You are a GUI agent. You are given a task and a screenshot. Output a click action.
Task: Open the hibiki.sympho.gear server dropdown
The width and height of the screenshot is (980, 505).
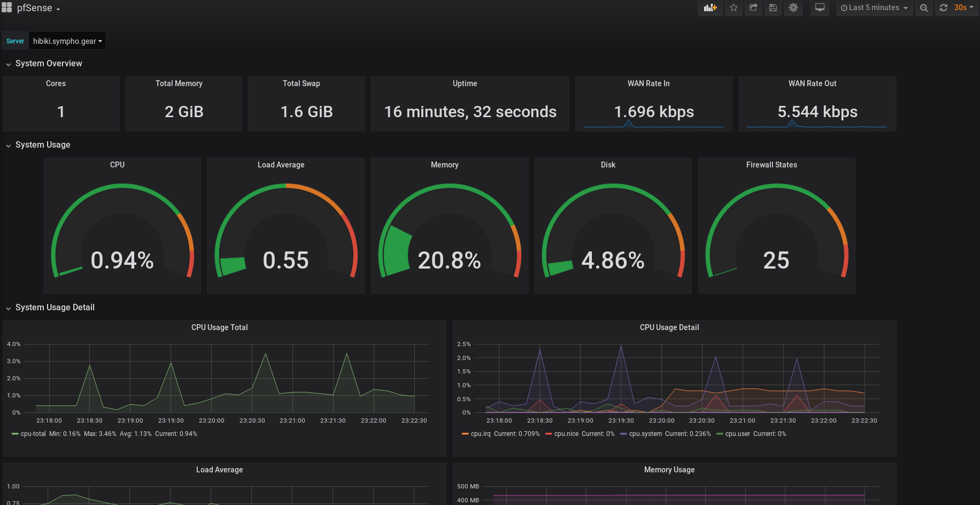pyautogui.click(x=67, y=41)
